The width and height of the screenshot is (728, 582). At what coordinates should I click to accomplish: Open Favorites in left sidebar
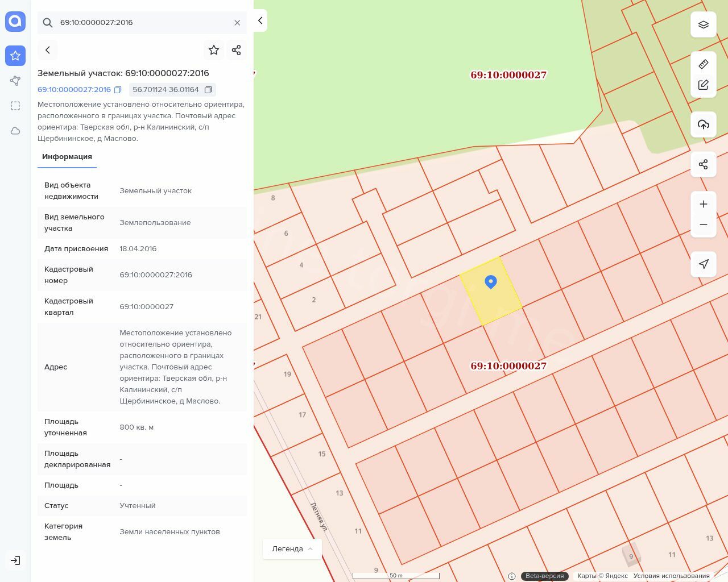click(x=15, y=56)
